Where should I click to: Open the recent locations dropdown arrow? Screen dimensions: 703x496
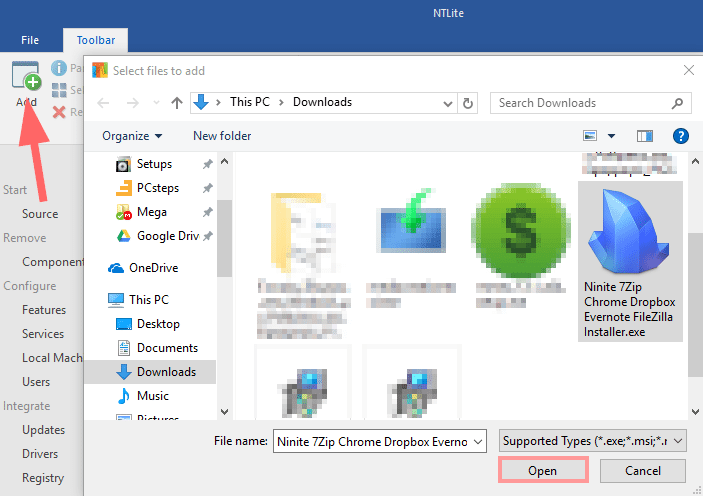pos(156,103)
